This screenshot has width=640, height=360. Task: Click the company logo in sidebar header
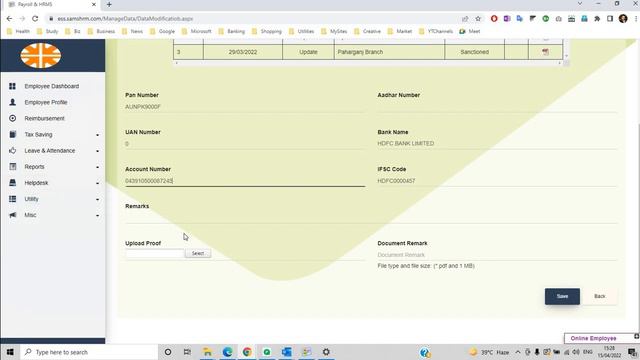pyautogui.click(x=41, y=56)
